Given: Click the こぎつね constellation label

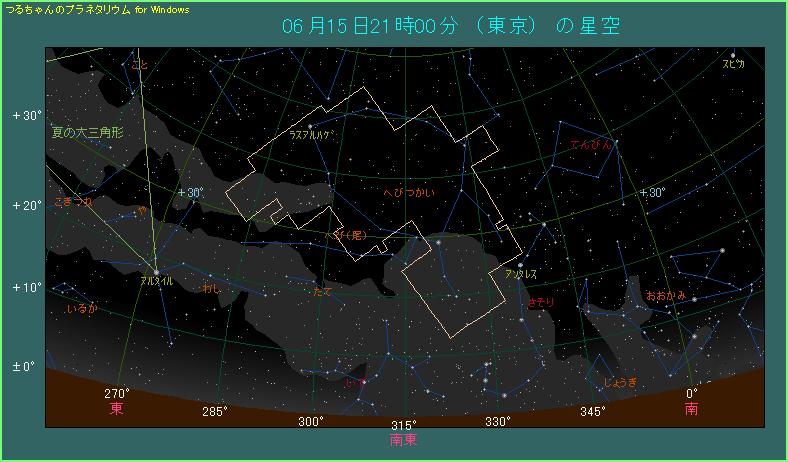Looking at the screenshot, I should pyautogui.click(x=73, y=201).
